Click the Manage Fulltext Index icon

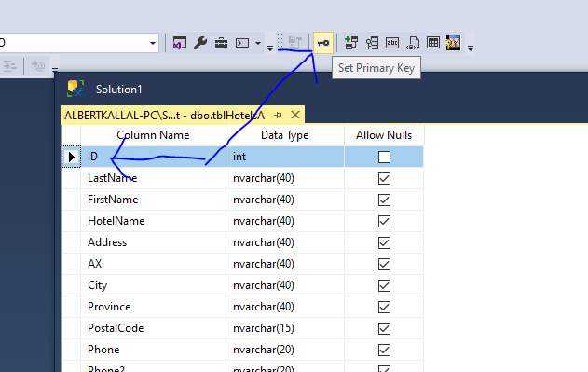392,43
